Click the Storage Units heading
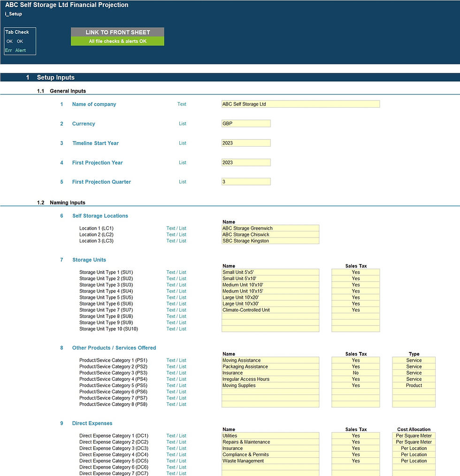Screen dimensions: 460x476 coord(89,260)
